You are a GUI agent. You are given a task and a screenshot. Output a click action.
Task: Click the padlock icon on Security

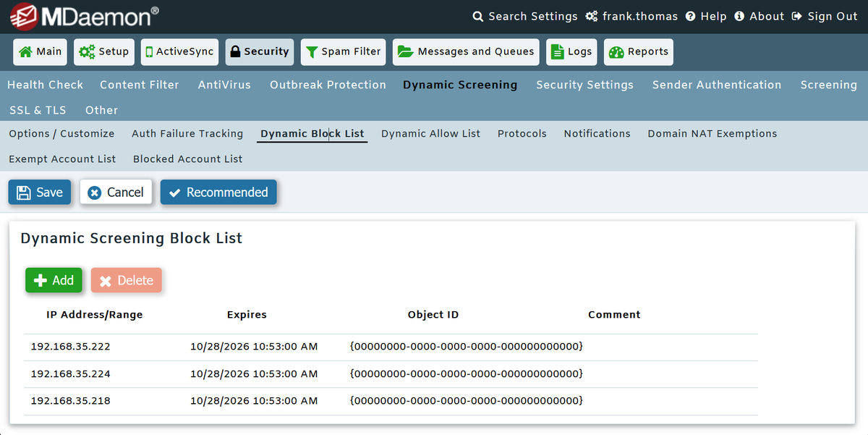[234, 52]
